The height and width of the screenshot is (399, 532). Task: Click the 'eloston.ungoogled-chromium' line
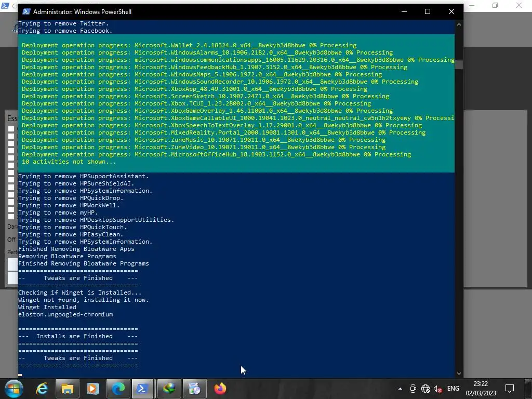pyautogui.click(x=65, y=314)
